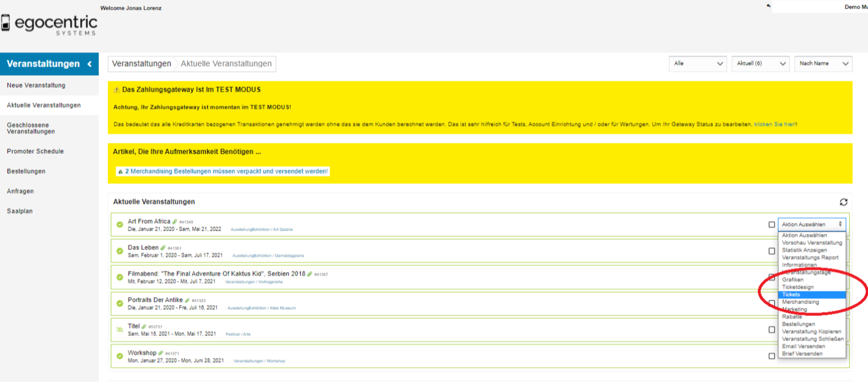Open Neue Veranstaltung in the sidebar

coord(36,85)
